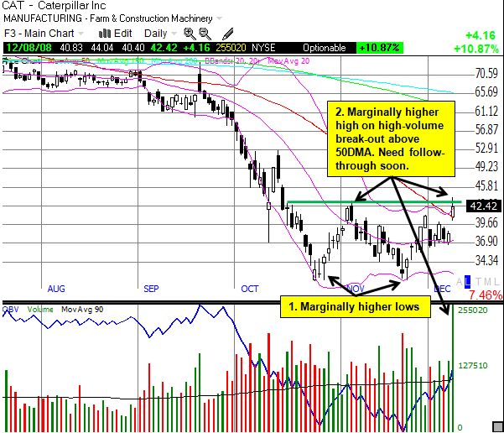This screenshot has height=433, width=504.
Task: Toggle the T scaling letter
Action: point(479,282)
